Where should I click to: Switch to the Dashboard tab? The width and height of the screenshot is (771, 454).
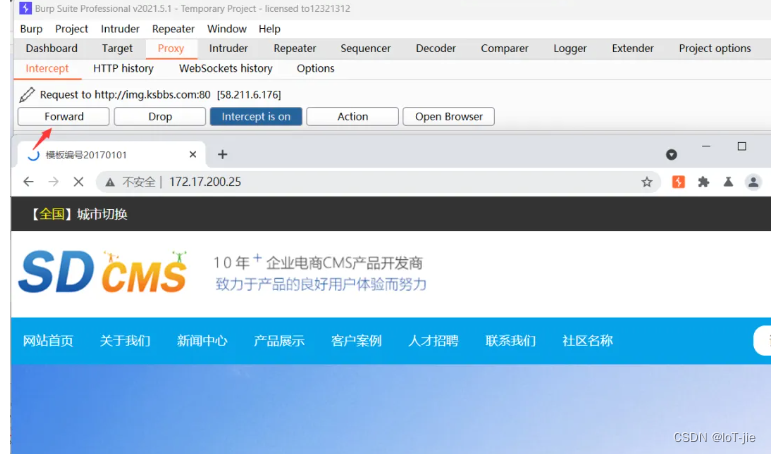[x=52, y=48]
